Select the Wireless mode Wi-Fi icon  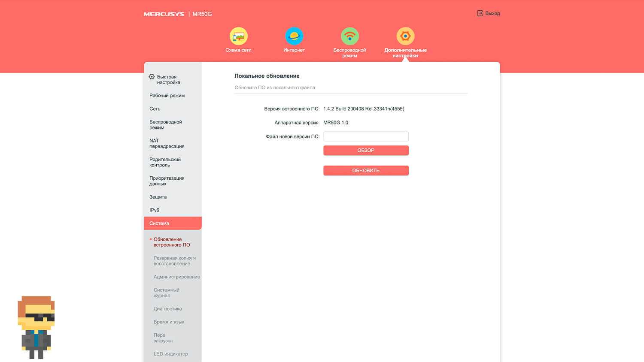349,36
